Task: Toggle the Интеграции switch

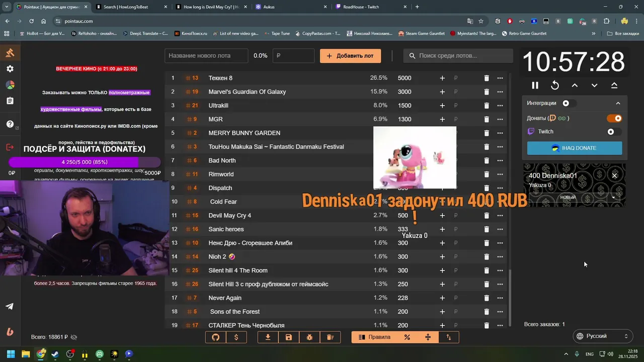Action: click(x=569, y=103)
